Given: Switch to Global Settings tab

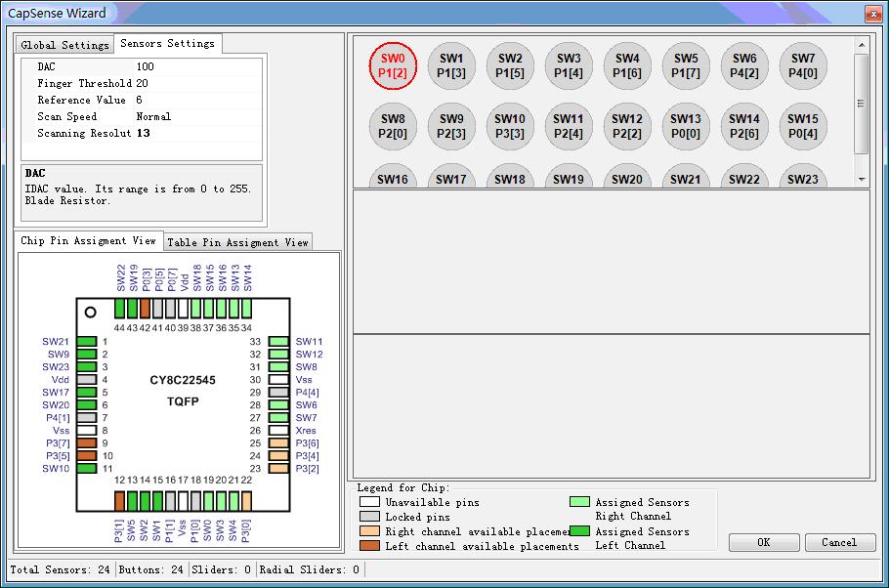Looking at the screenshot, I should click(65, 45).
